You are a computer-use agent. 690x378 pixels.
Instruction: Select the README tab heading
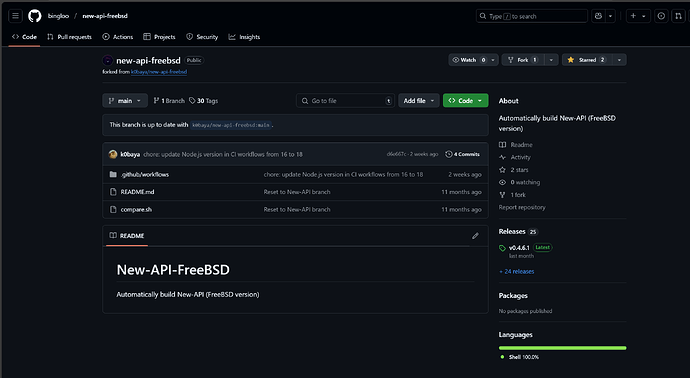[127, 236]
